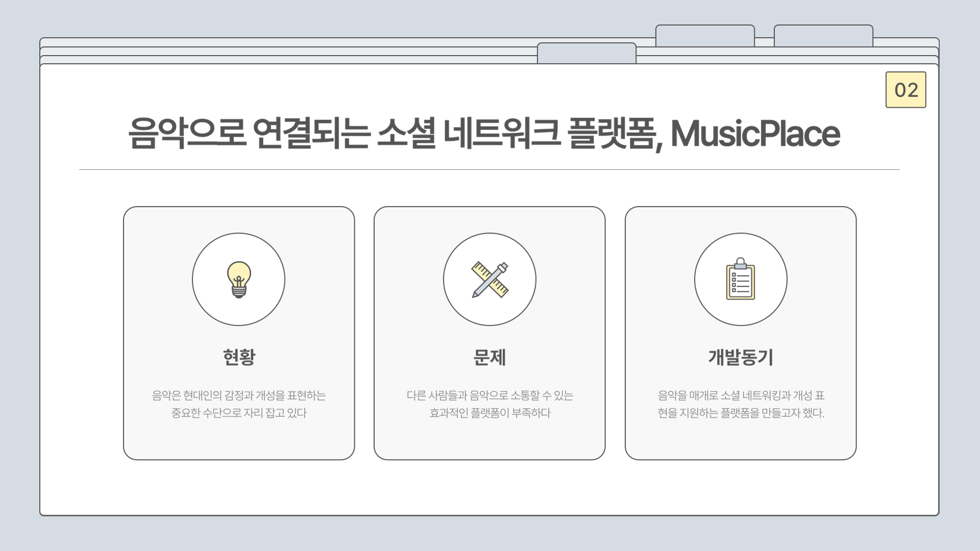Select the rightmost folder tab
The image size is (980, 551).
(x=823, y=36)
